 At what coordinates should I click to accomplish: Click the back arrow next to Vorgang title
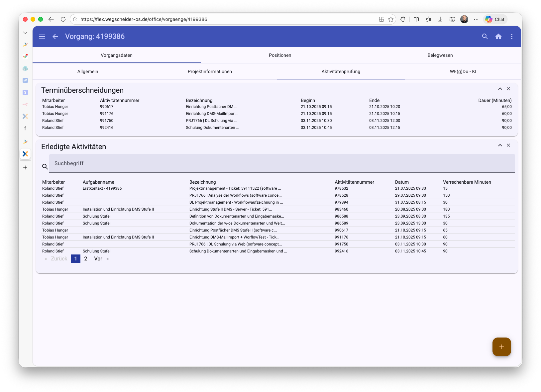pos(55,37)
